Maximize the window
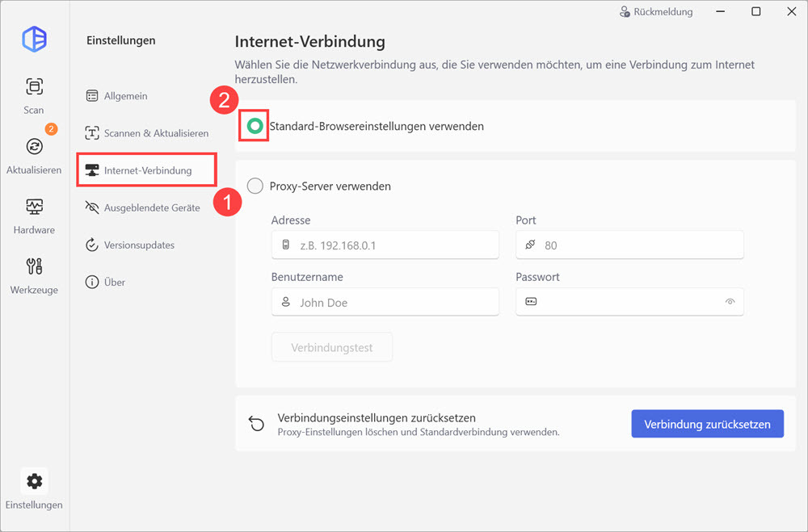808x532 pixels. point(756,11)
